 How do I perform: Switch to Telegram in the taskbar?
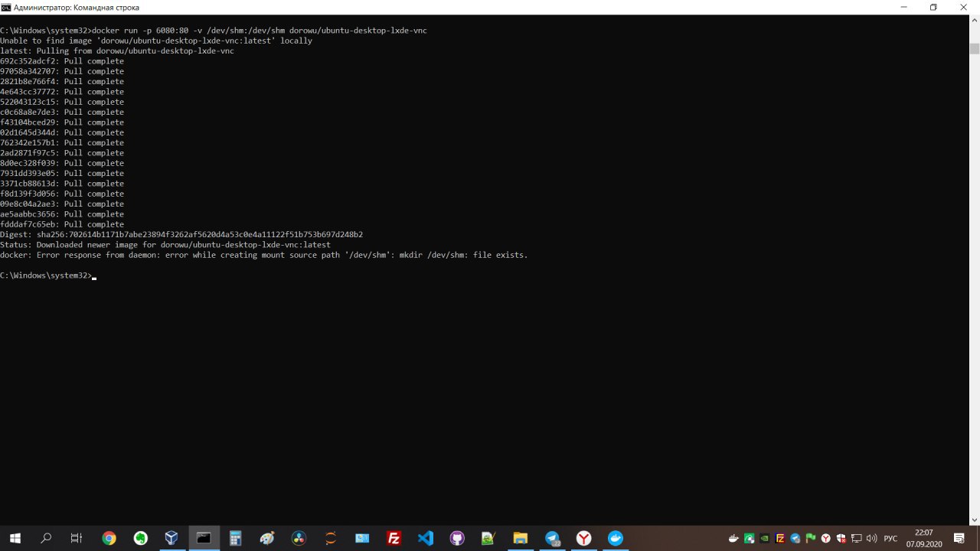[552, 538]
